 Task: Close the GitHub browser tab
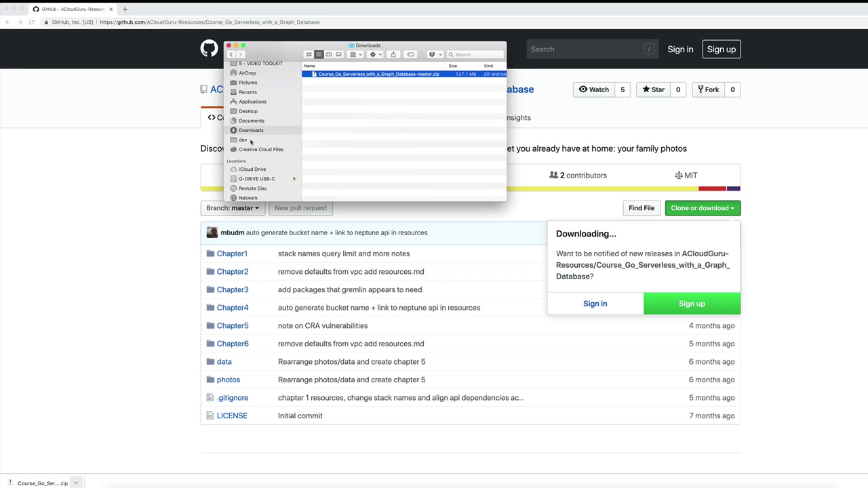coord(111,9)
